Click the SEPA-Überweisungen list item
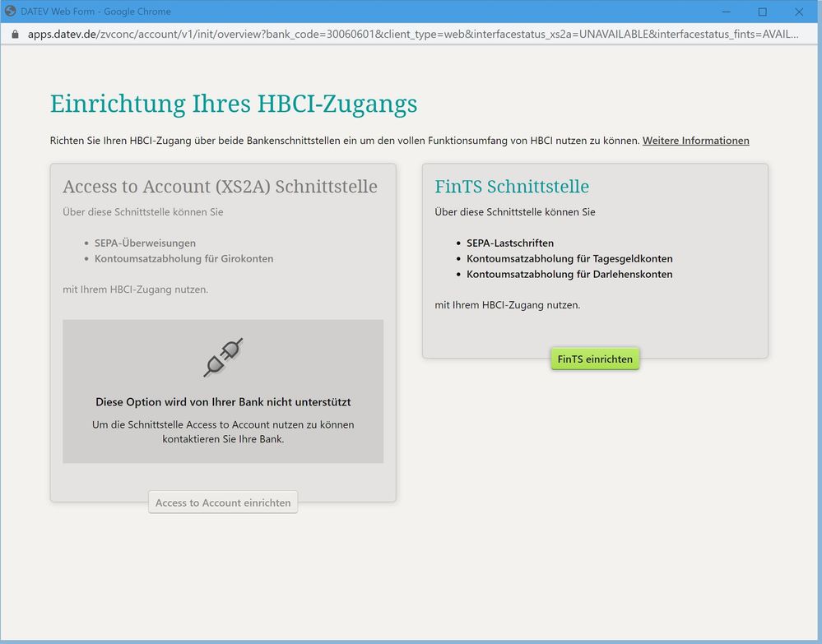 point(145,243)
